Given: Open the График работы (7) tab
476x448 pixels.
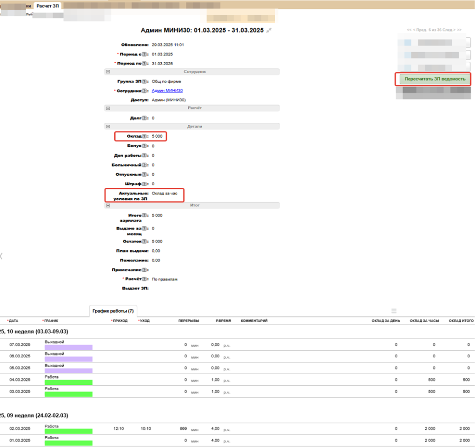Looking at the screenshot, I should point(113,311).
